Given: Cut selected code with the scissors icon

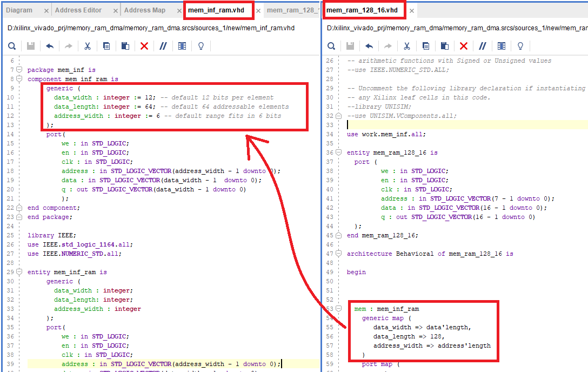Looking at the screenshot, I should [88, 46].
